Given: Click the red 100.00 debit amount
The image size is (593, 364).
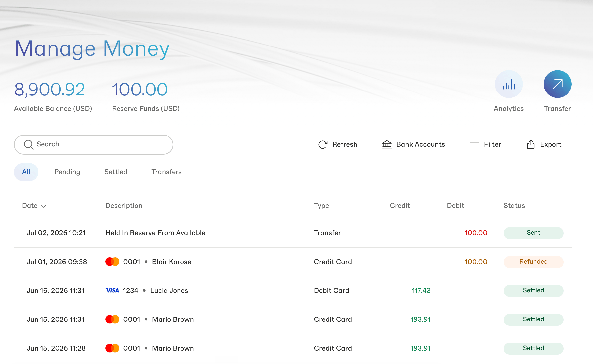Looking at the screenshot, I should point(476,233).
